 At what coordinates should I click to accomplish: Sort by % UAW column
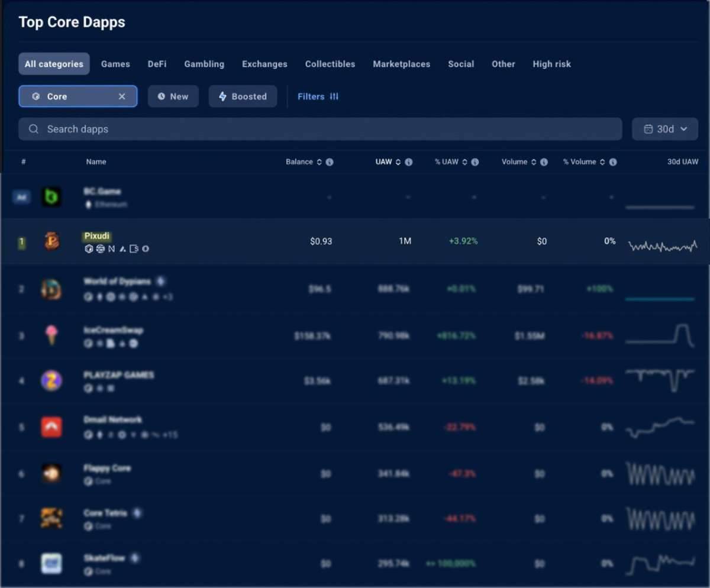click(x=451, y=161)
